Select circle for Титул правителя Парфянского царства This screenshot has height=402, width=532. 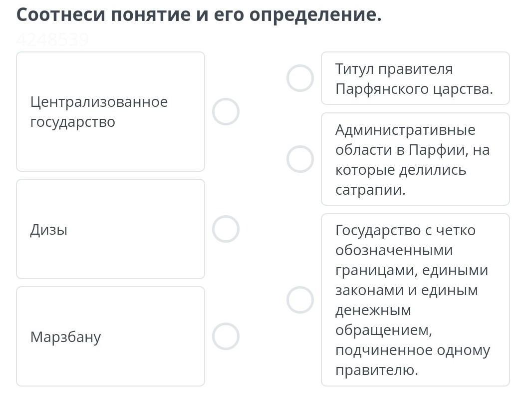click(300, 78)
